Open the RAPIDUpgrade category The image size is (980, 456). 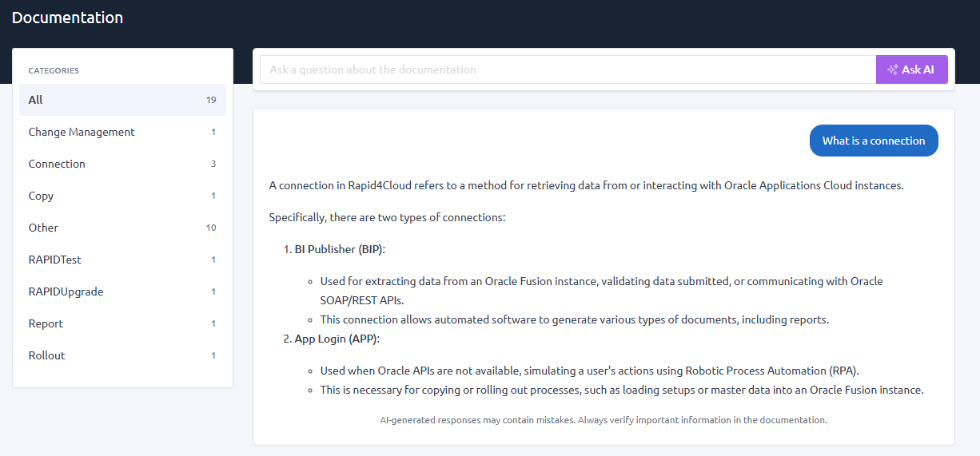pos(122,291)
